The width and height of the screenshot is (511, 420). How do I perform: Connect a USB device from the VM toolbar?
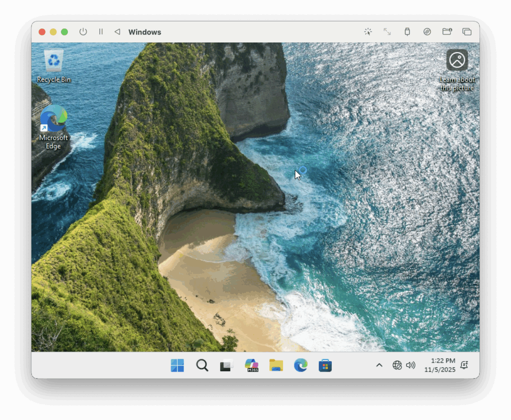click(407, 31)
